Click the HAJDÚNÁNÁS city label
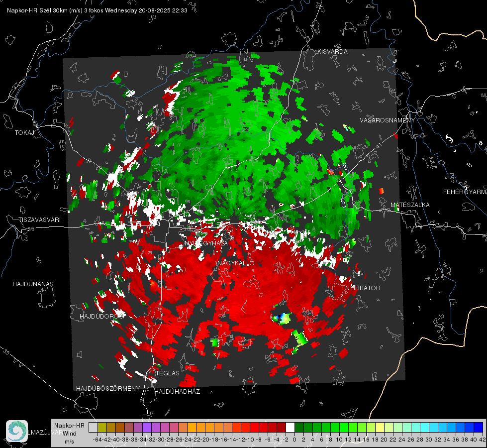This screenshot has height=448, width=487. pos(33,284)
